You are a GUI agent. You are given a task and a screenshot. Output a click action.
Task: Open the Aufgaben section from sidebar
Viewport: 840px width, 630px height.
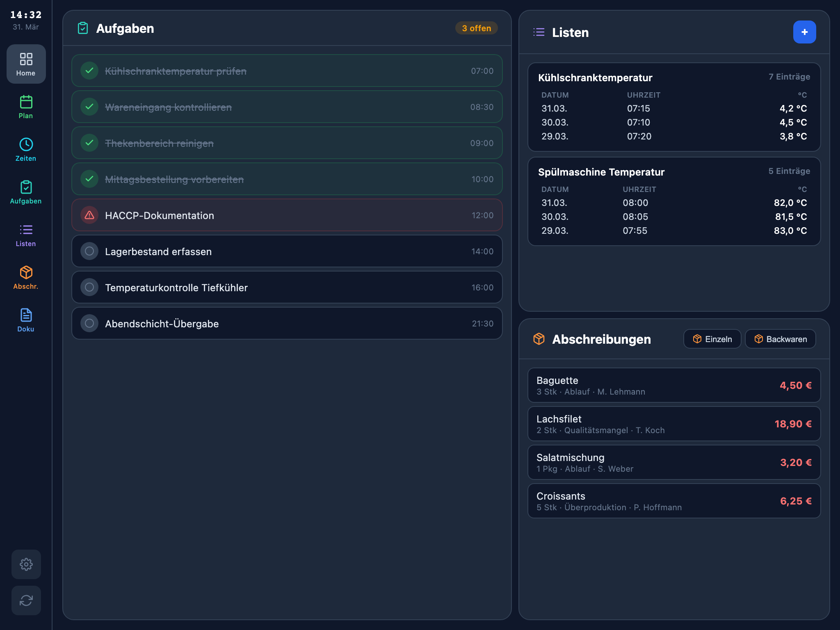pos(26,191)
